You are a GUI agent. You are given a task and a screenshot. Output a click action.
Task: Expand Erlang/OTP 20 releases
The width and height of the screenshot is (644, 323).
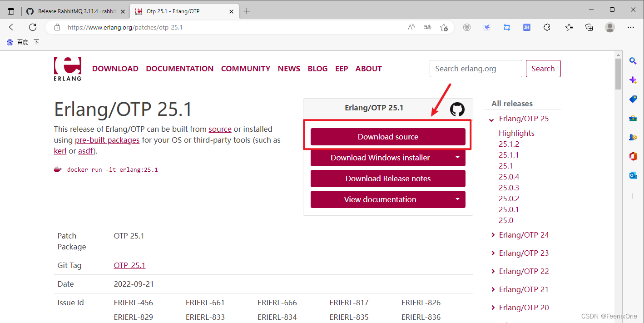493,308
